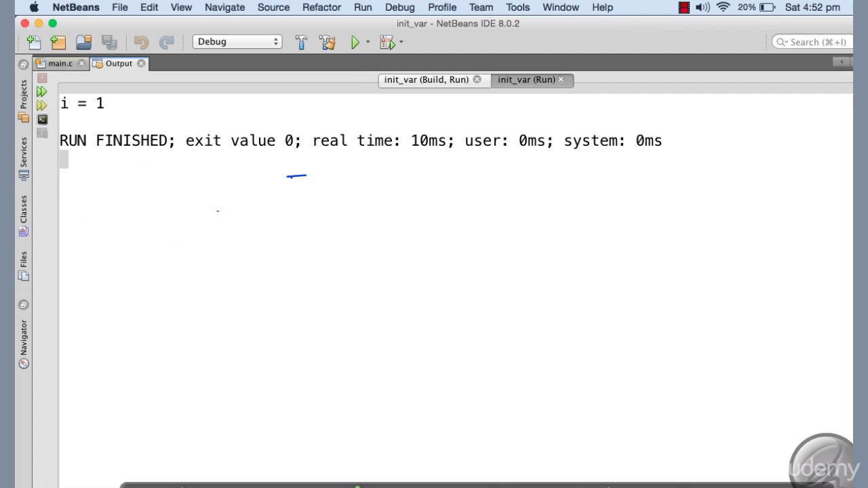
Task: Click the "i = 1" output line
Action: click(x=82, y=103)
